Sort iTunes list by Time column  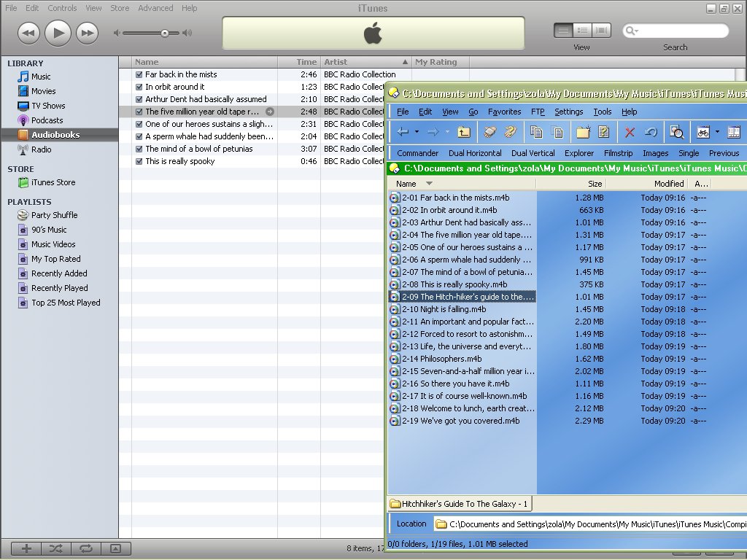(x=299, y=62)
